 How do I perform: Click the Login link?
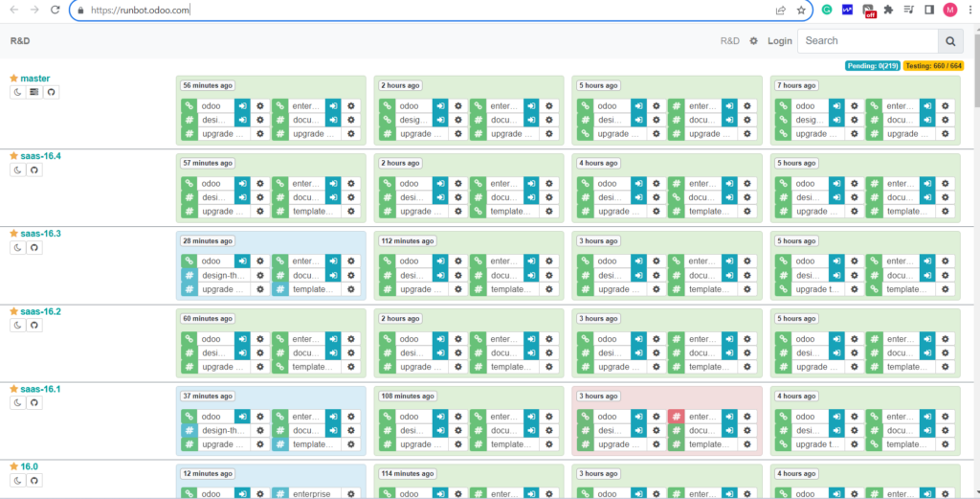(779, 41)
